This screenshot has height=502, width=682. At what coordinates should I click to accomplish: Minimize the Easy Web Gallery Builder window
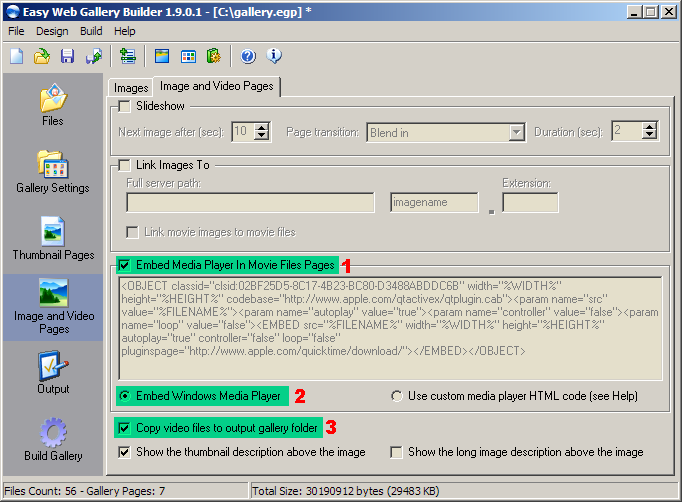[635, 12]
